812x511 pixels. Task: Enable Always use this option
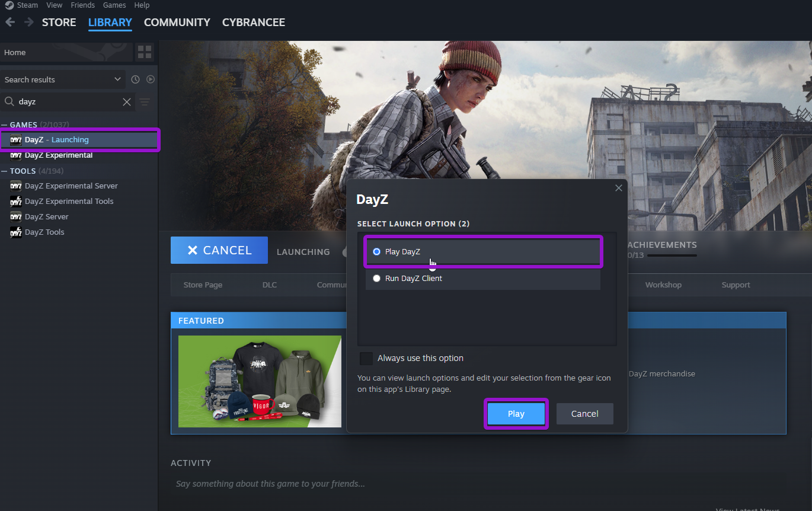(x=366, y=358)
